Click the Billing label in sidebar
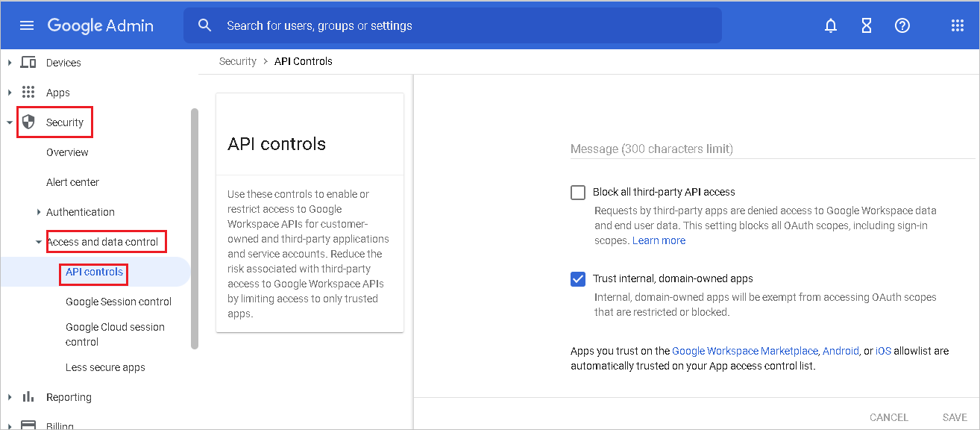The width and height of the screenshot is (980, 430). point(60,426)
